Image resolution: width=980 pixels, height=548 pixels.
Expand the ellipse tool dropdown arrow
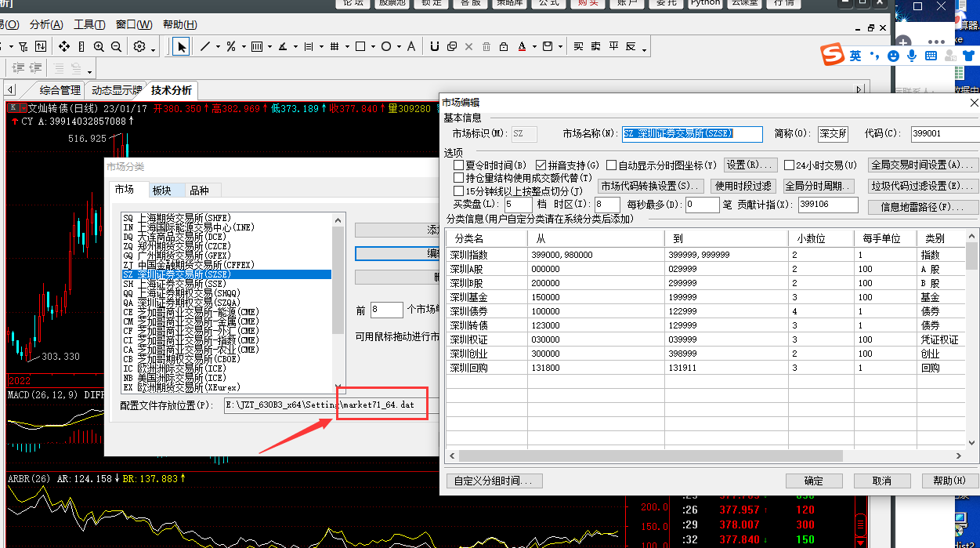[x=398, y=48]
